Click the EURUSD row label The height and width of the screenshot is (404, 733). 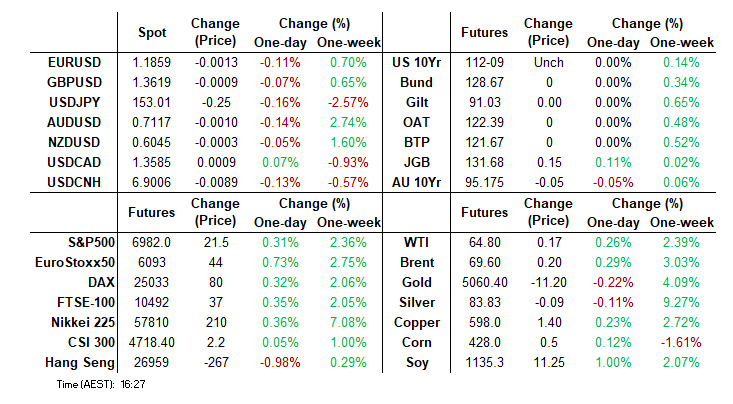tap(72, 63)
